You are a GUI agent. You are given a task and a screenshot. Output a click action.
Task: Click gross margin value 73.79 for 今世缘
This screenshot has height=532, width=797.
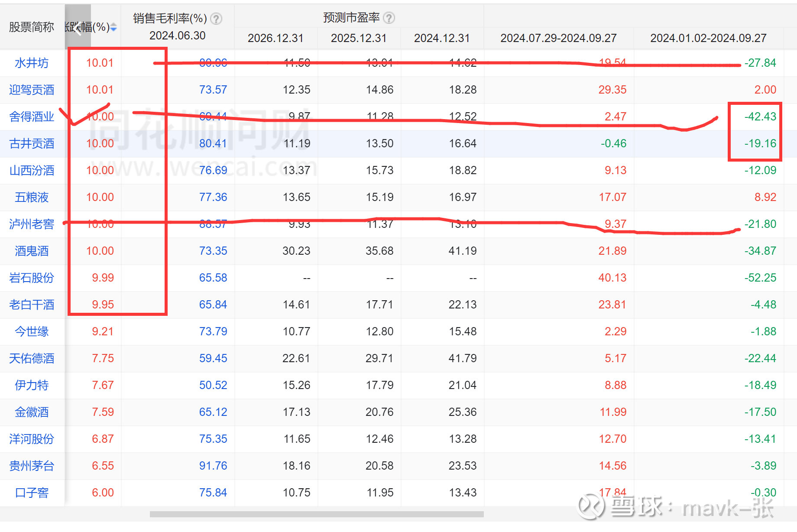click(x=213, y=331)
